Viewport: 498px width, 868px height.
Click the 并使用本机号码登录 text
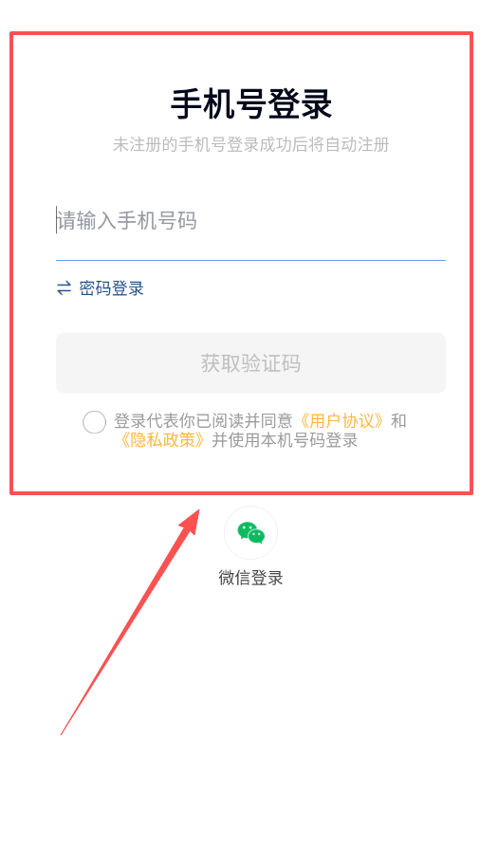click(x=285, y=441)
